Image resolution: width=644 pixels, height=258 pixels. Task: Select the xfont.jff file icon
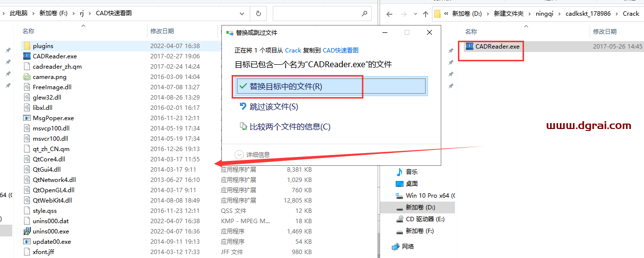click(27, 252)
